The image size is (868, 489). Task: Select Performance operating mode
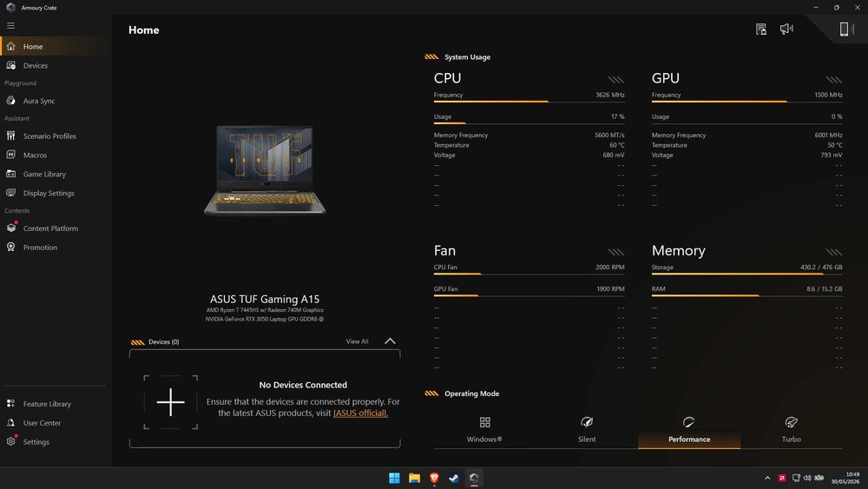click(x=689, y=430)
